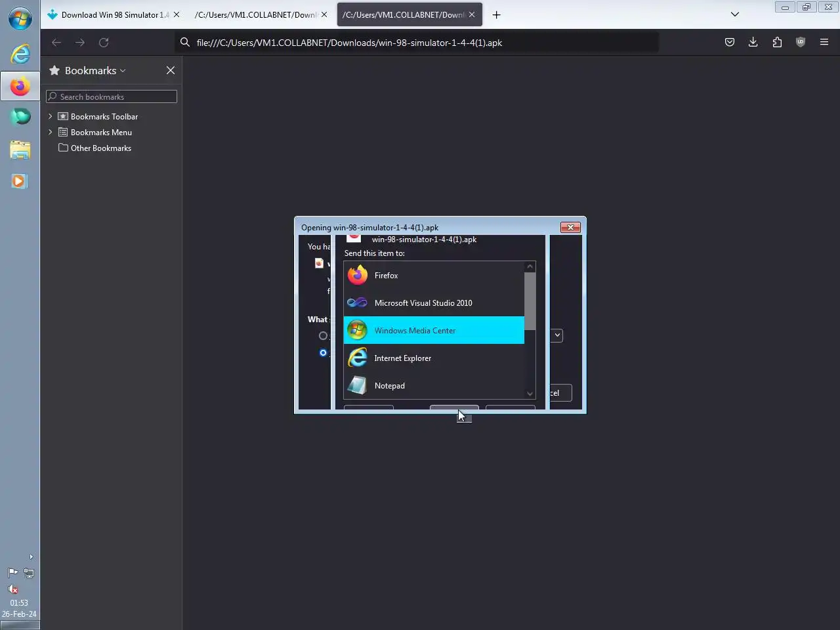Open the dropdown in the Opening dialog

(x=556, y=335)
